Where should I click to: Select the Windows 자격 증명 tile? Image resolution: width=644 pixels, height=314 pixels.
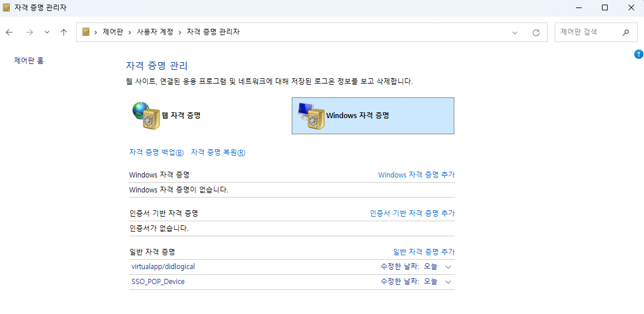(x=373, y=116)
